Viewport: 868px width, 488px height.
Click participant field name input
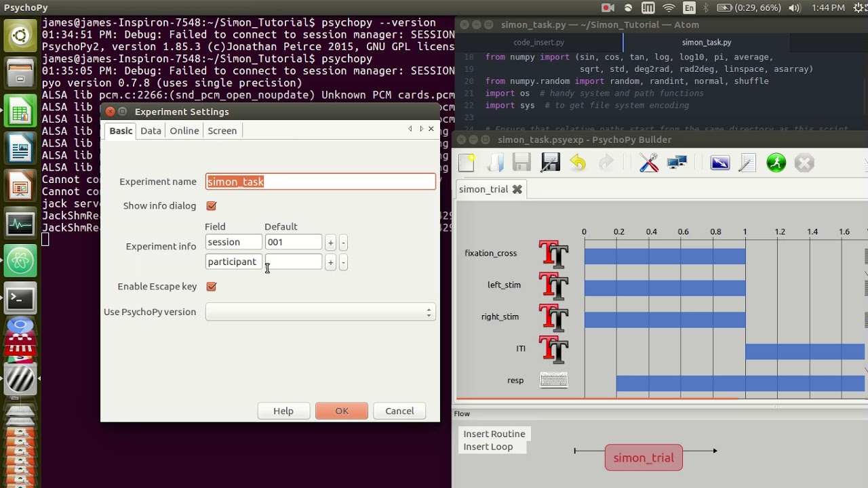click(233, 262)
